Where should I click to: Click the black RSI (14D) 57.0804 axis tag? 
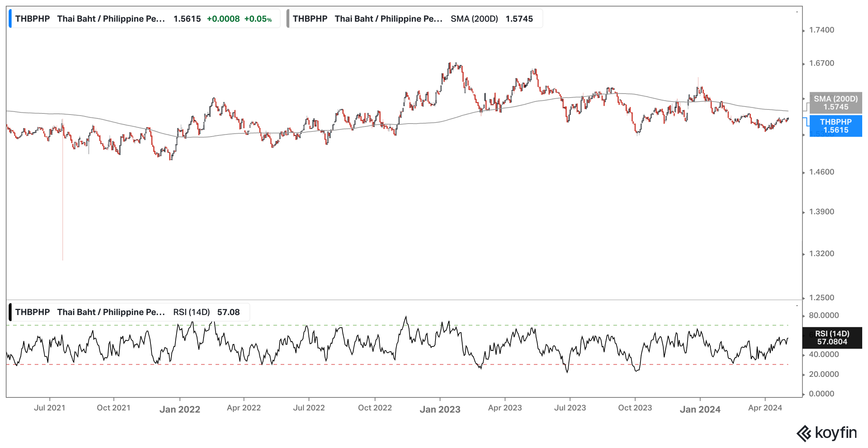click(x=832, y=337)
